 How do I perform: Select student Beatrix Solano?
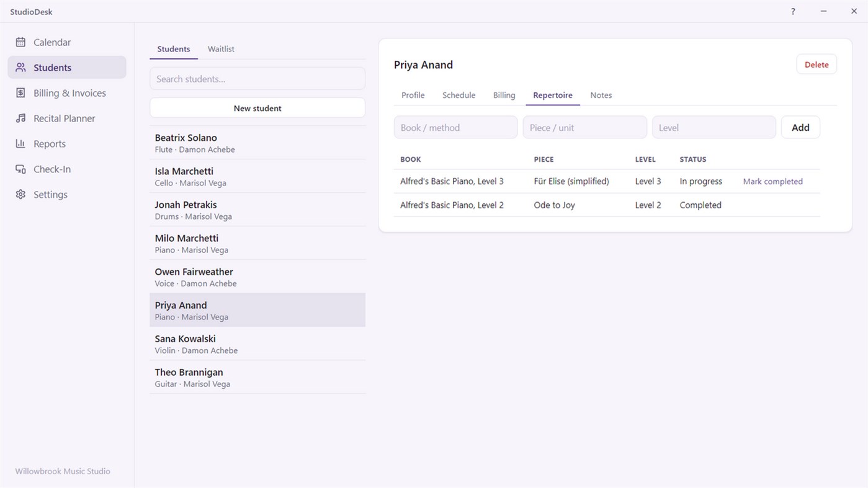257,143
